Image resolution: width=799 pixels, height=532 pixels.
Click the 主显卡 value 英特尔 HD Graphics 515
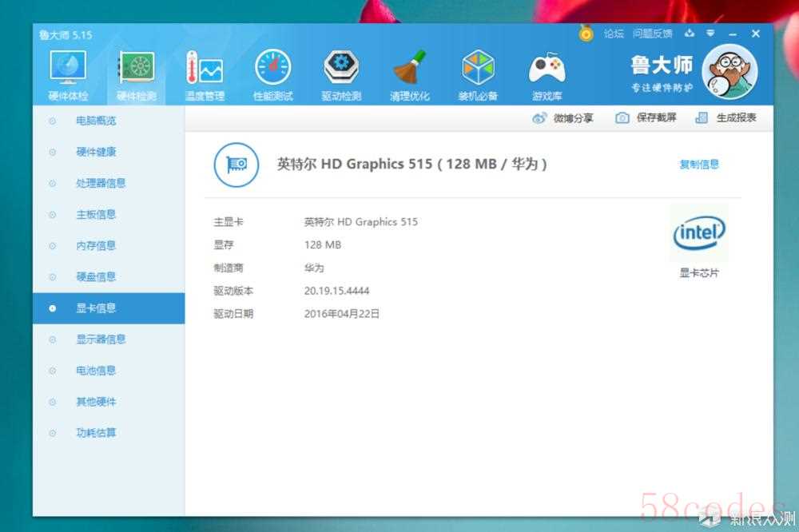point(361,222)
